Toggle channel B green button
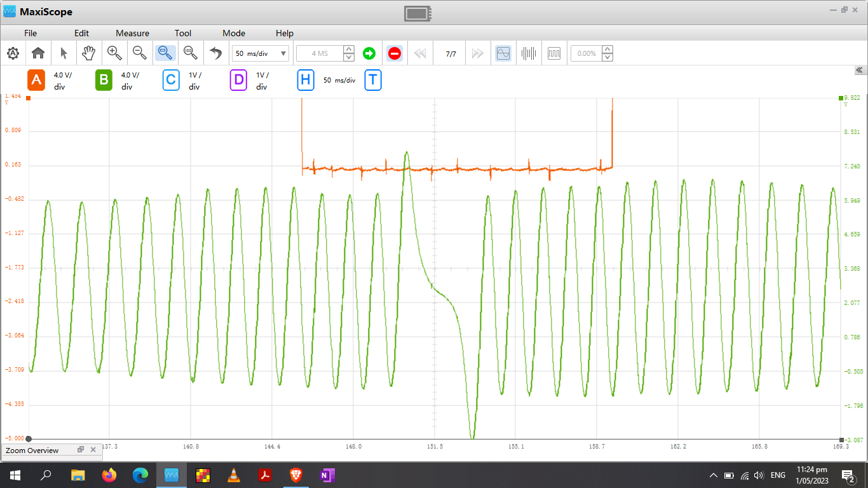868x488 pixels. click(x=104, y=80)
